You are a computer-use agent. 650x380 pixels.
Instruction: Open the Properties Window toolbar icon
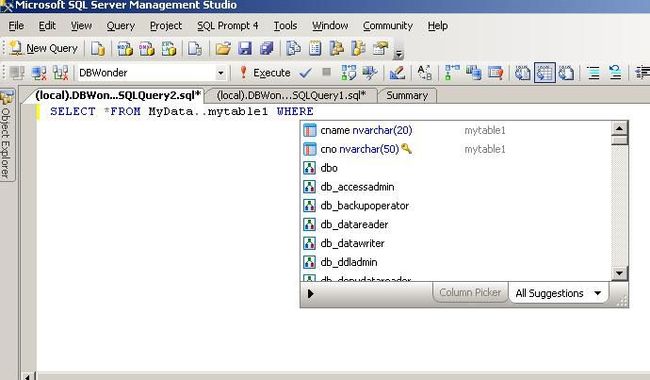tap(381, 48)
